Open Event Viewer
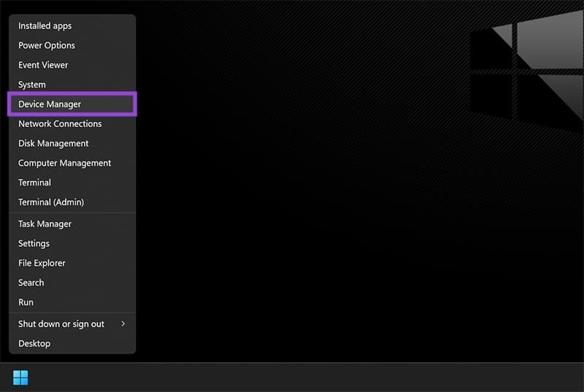Image resolution: width=584 pixels, height=392 pixels. 43,65
